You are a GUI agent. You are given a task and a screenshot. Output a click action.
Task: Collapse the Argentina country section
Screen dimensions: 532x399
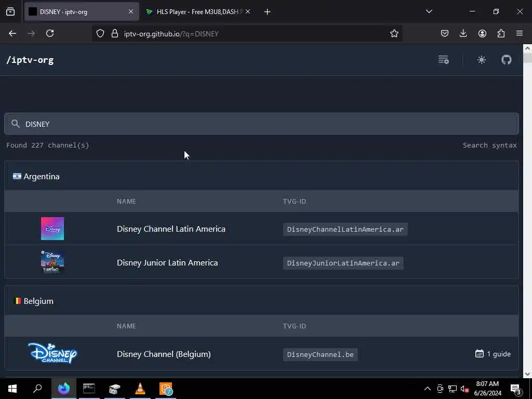262,176
